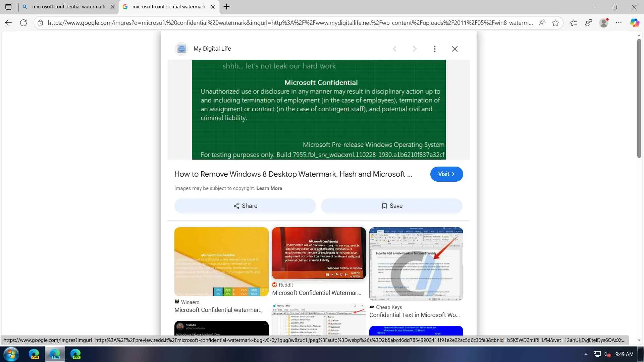Open a new browser tab
Screen dimensions: 644x362
click(x=227, y=7)
